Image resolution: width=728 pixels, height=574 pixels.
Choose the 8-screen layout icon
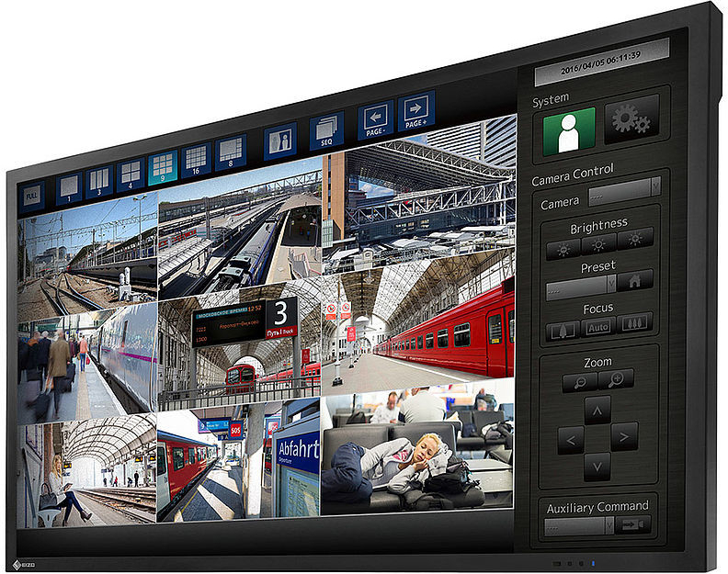coord(231,150)
